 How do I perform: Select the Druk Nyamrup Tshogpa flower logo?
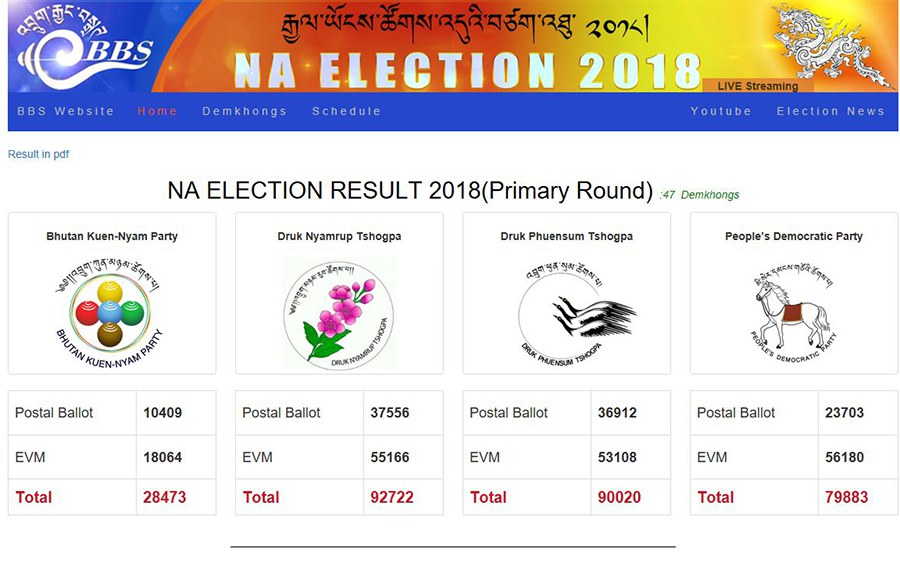339,315
